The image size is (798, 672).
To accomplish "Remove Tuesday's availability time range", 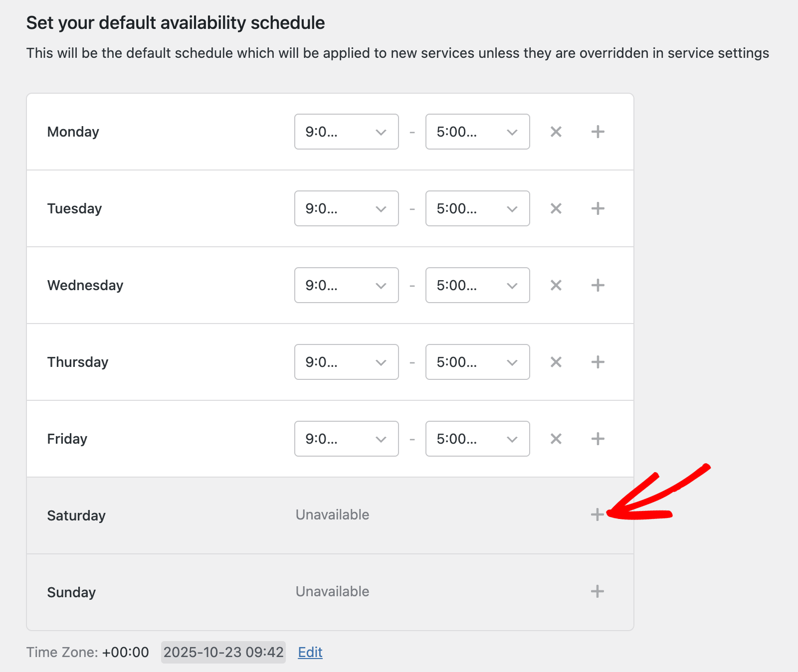I will tap(556, 208).
